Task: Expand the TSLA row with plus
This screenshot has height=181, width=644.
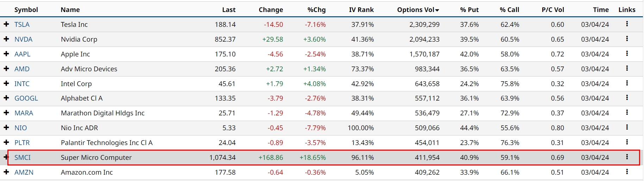Action: [x=6, y=24]
